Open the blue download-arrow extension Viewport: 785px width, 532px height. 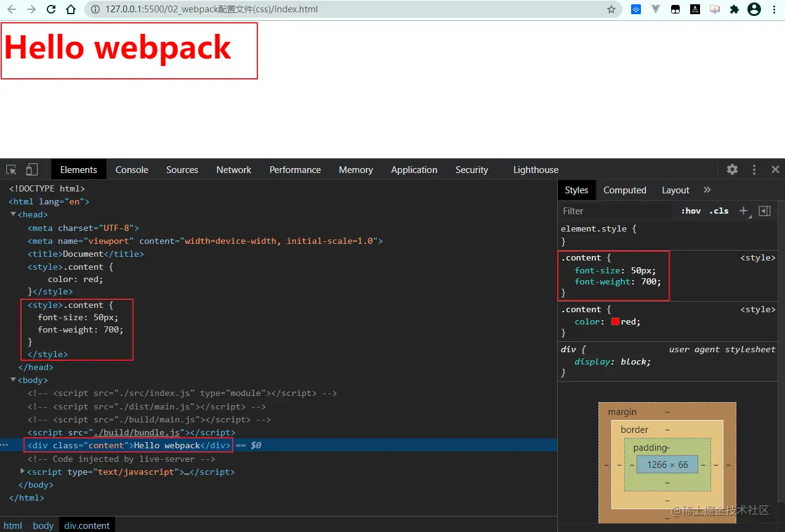click(636, 9)
